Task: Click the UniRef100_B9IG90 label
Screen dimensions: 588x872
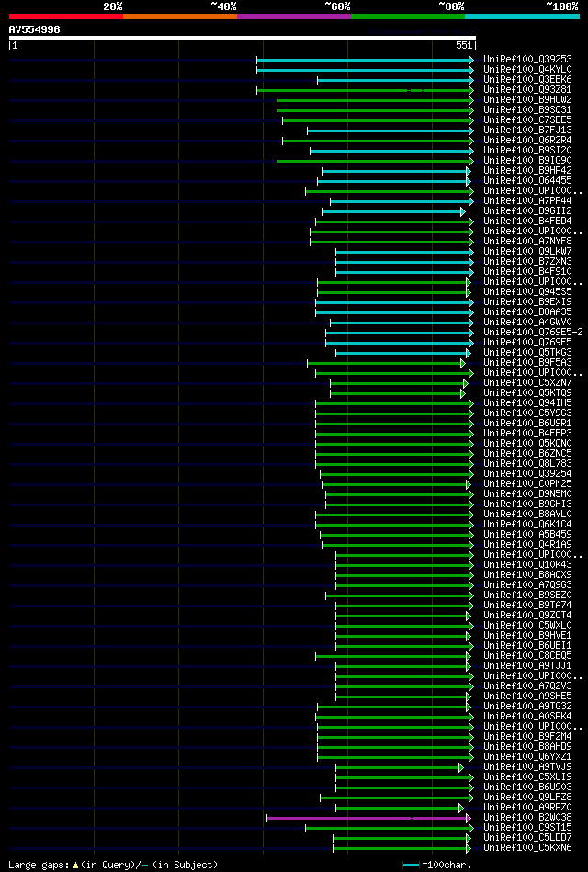Action: click(x=528, y=160)
